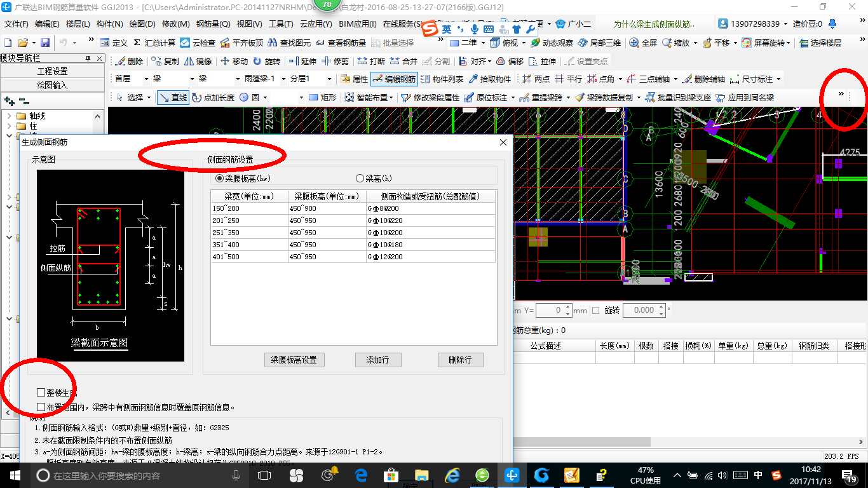The image size is (868, 488).
Task: Check the overwrite rebar info (布置范围内) checkbox
Action: 41,407
